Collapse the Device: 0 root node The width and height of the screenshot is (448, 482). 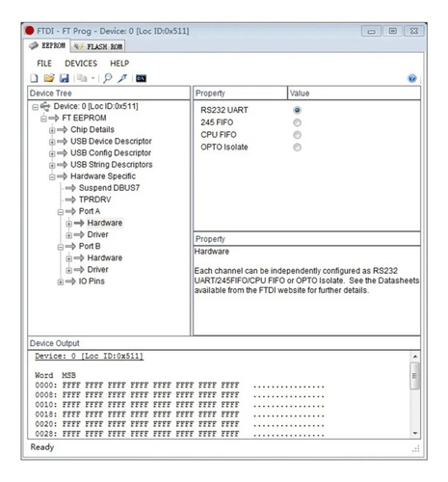[36, 107]
